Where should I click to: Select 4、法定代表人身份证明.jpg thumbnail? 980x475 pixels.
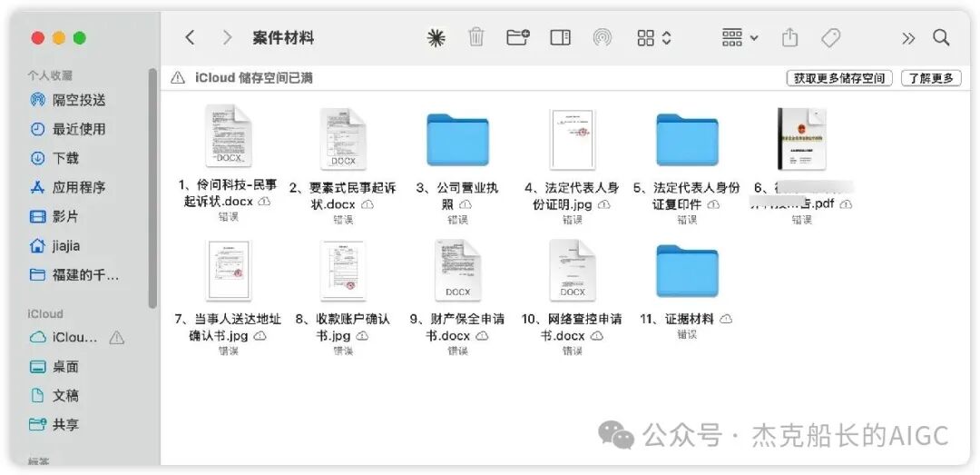pos(572,139)
